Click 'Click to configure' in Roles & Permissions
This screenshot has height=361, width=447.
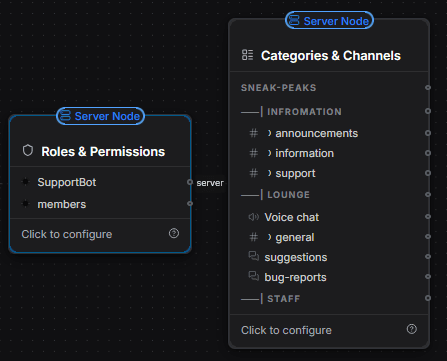pyautogui.click(x=67, y=234)
